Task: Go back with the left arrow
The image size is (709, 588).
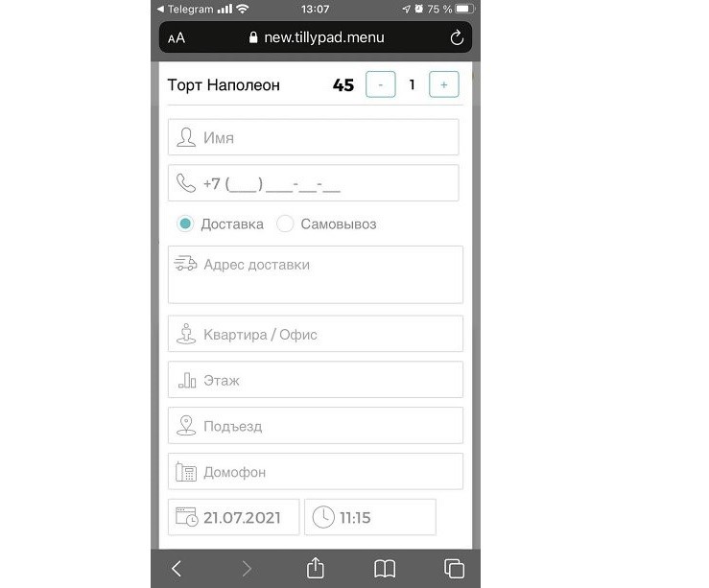Action: pyautogui.click(x=177, y=569)
